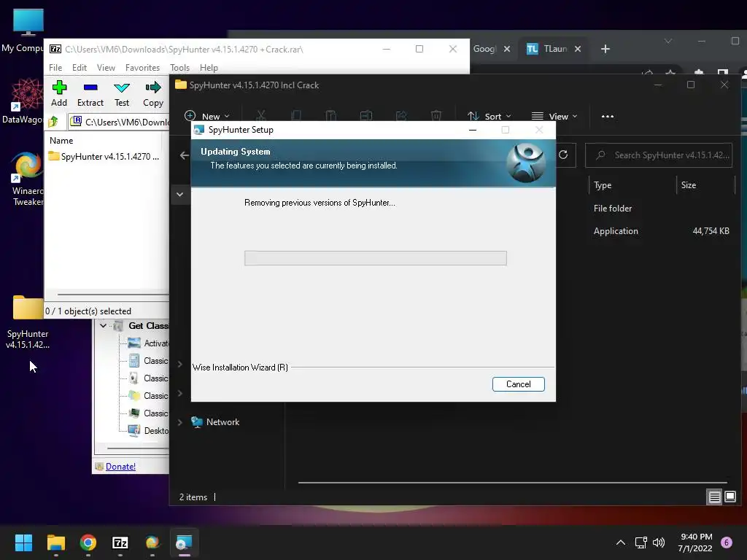Open the View menu in 7-Zip

click(x=106, y=68)
